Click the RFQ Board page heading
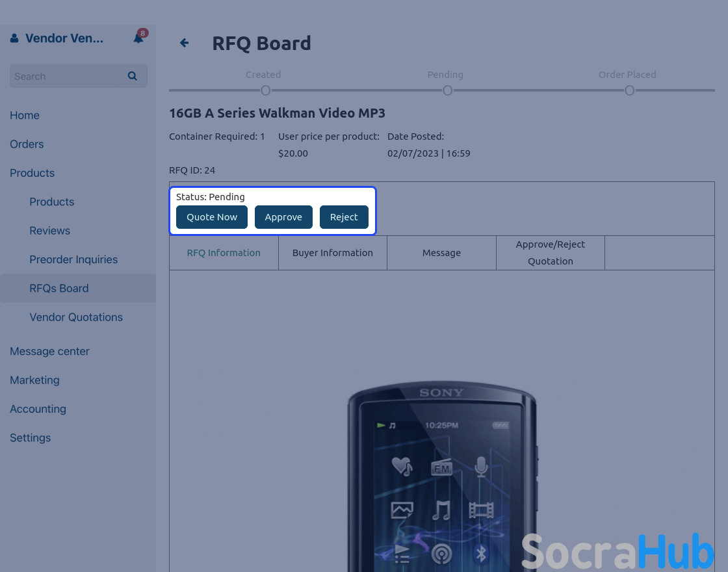Image resolution: width=728 pixels, height=572 pixels. [x=261, y=43]
